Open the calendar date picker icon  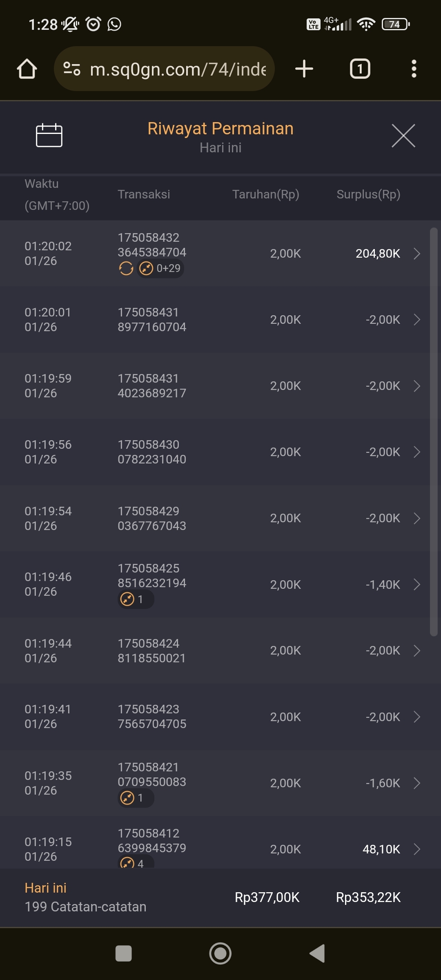[x=49, y=135]
